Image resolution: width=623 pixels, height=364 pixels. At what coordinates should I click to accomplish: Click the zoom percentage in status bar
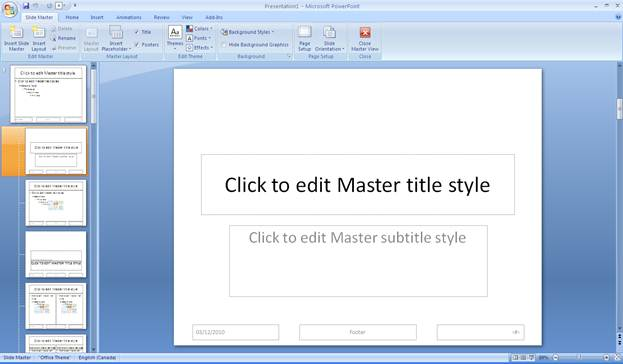(543, 358)
